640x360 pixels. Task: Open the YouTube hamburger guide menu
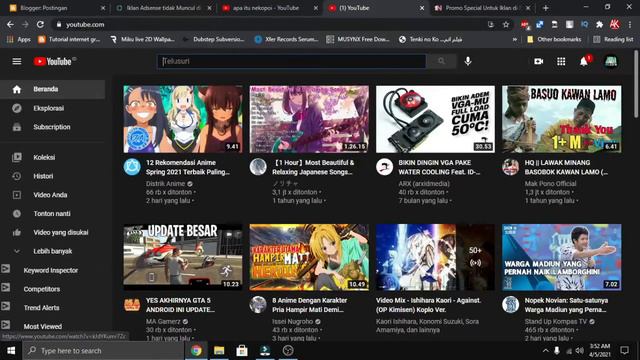(17, 62)
